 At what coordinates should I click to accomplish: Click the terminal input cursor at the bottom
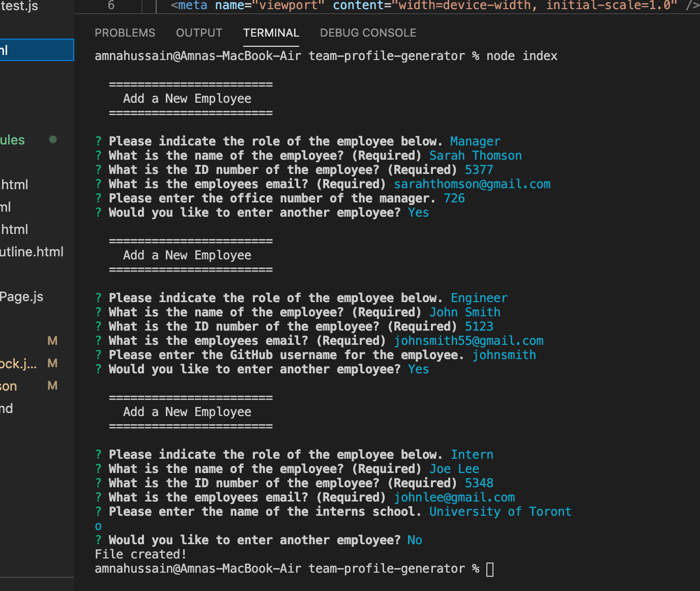(490, 569)
